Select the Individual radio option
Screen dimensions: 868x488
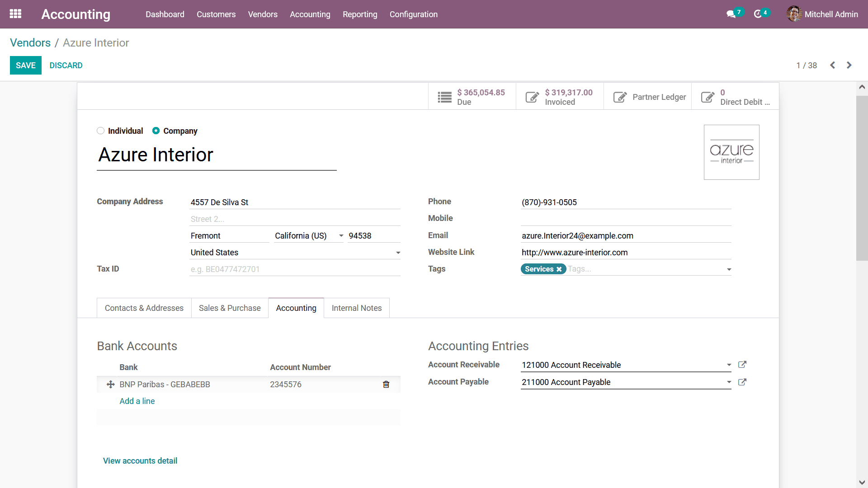tap(100, 131)
